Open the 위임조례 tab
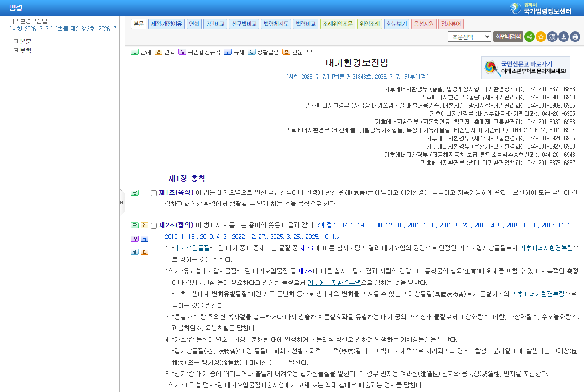 [370, 24]
